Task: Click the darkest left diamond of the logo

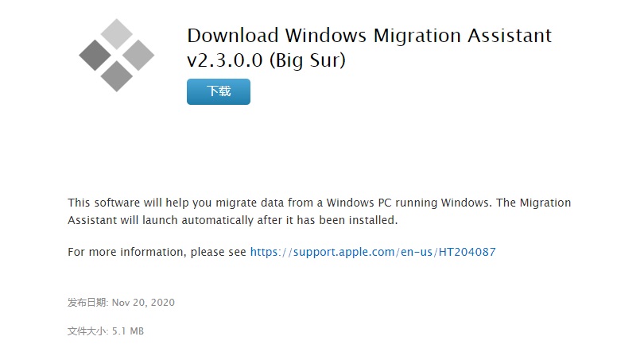Action: pos(95,55)
